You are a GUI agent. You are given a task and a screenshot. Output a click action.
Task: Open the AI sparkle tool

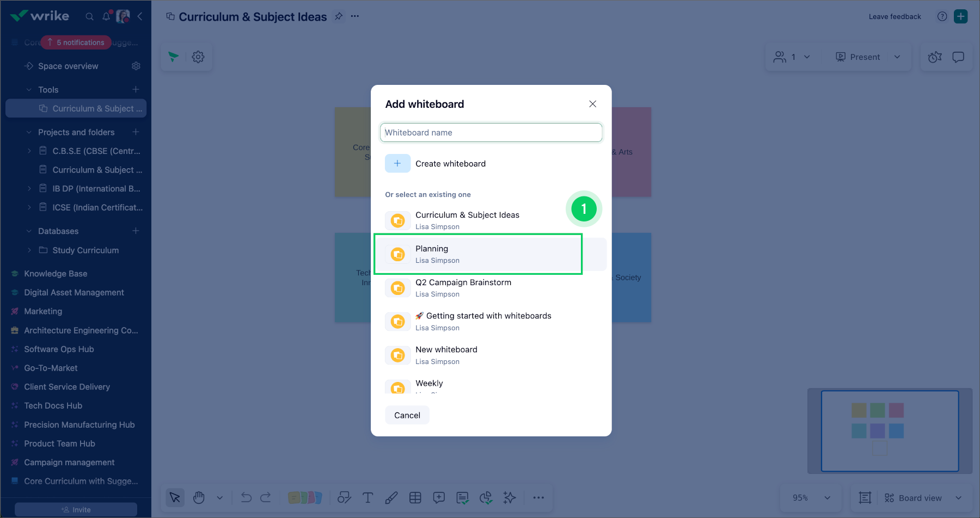click(510, 497)
